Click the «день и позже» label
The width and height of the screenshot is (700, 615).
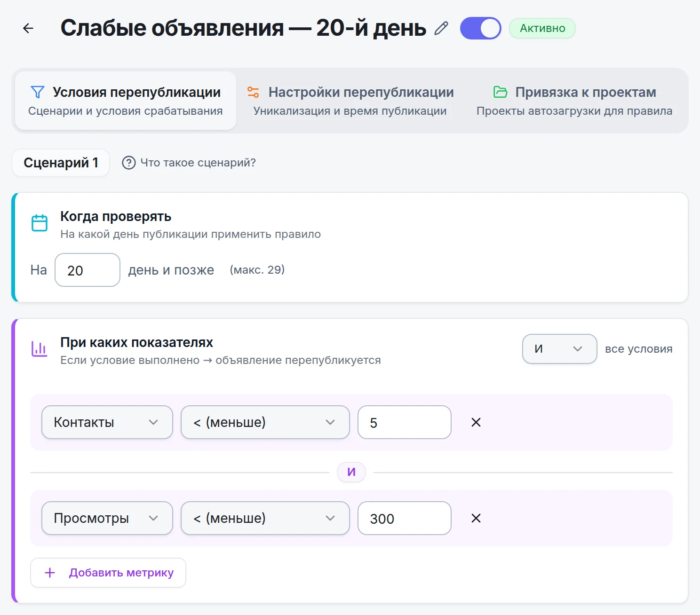pyautogui.click(x=171, y=270)
